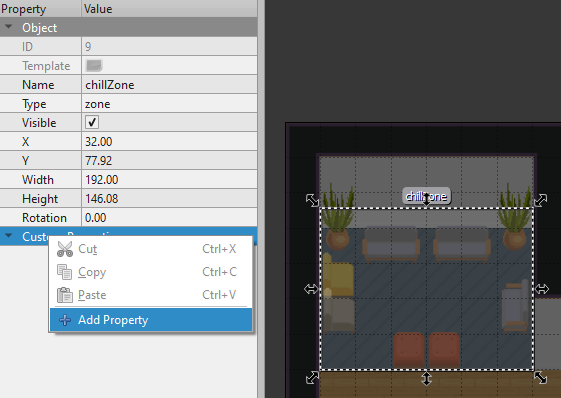Collapse the Object property group

9,27
